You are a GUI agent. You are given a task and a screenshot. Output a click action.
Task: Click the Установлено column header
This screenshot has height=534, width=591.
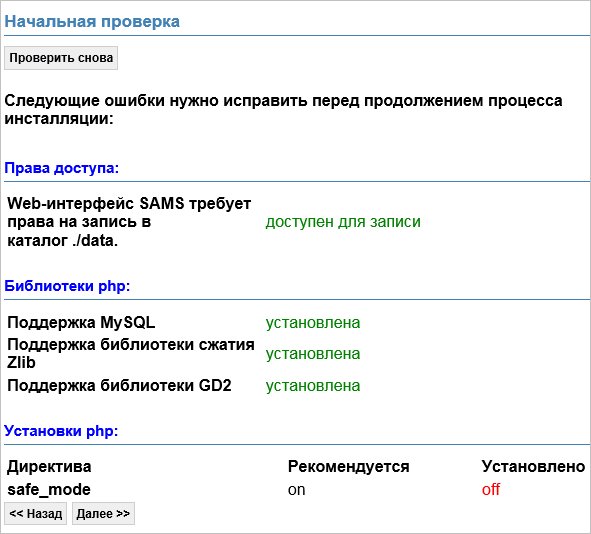[533, 467]
